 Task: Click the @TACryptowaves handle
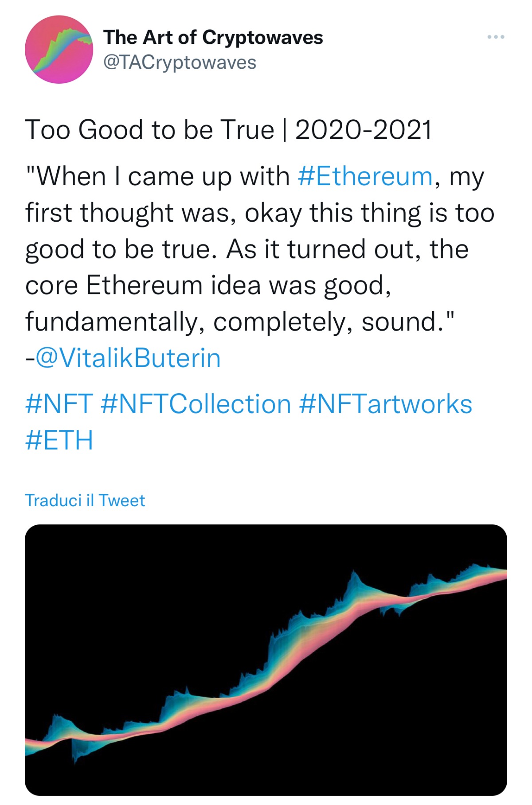coord(180,63)
